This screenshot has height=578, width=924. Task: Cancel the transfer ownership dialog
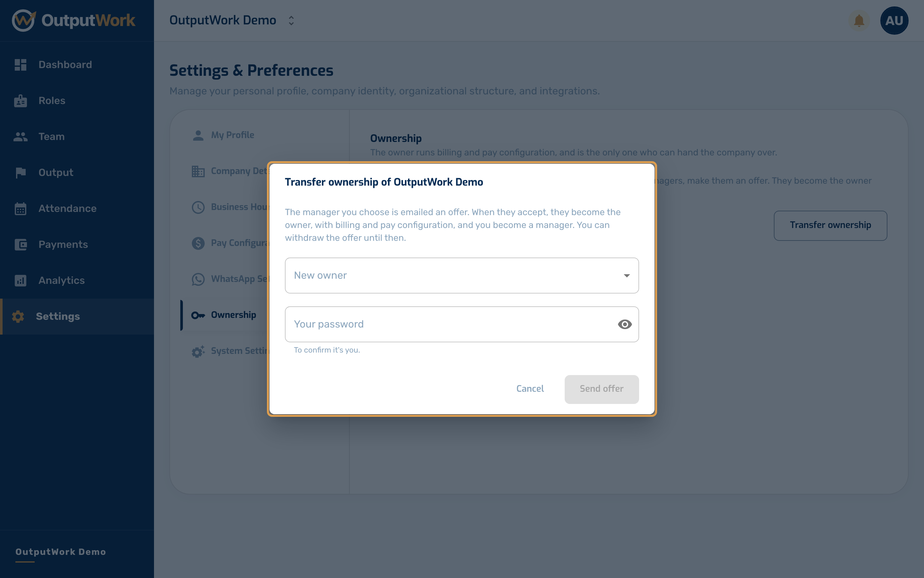coord(530,389)
